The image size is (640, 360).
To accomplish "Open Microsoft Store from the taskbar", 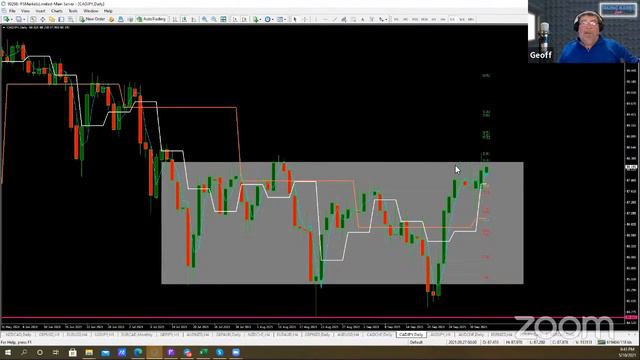I will click(x=73, y=352).
